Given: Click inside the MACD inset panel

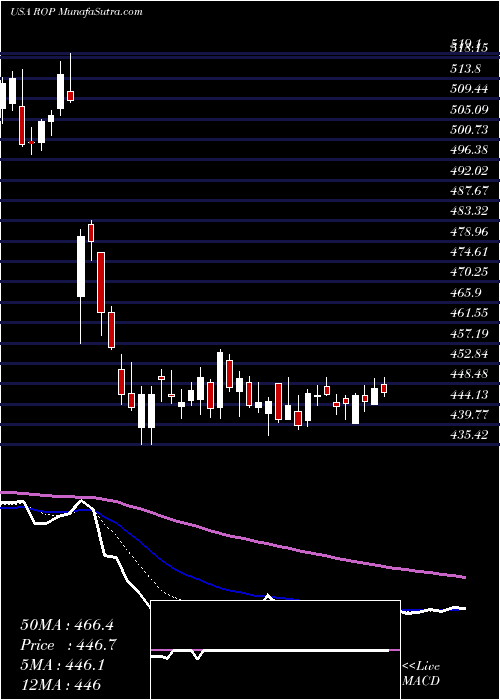Looking at the screenshot, I should [275, 650].
